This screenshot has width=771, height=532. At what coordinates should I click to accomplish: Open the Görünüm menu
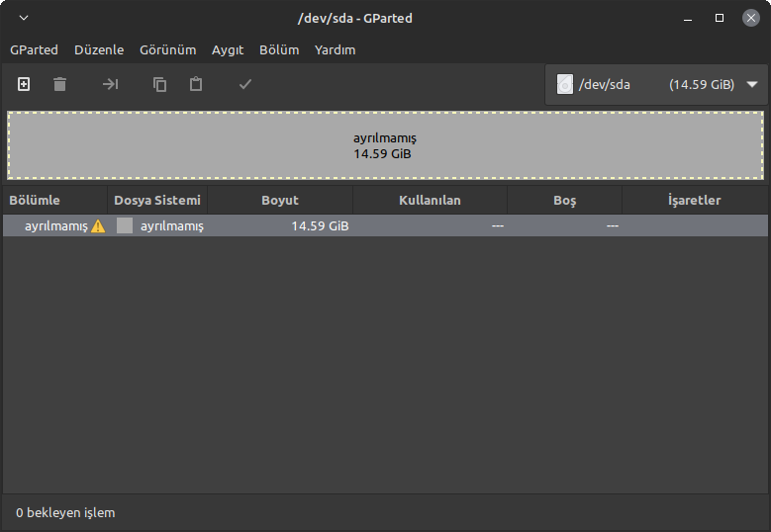167,49
